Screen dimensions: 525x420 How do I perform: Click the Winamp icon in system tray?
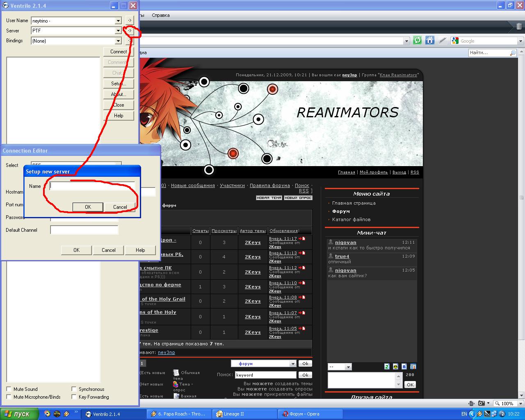pos(479,414)
